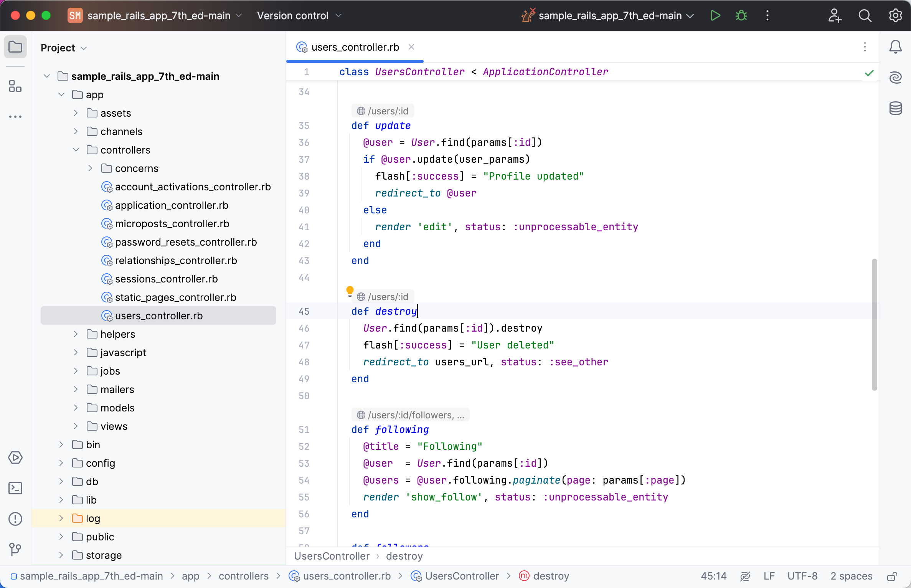
Task: Toggle the Project tool window folder button
Action: [x=15, y=47]
